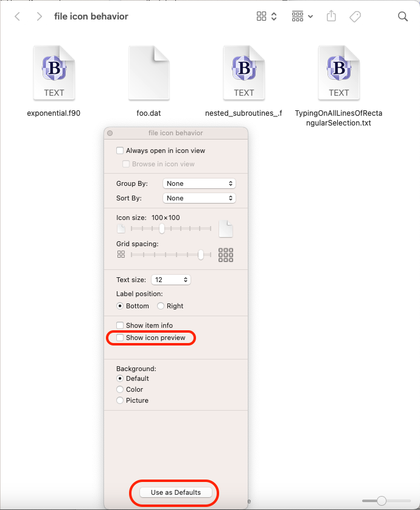Click the Share toolbar icon
The image size is (420, 510).
pyautogui.click(x=331, y=16)
